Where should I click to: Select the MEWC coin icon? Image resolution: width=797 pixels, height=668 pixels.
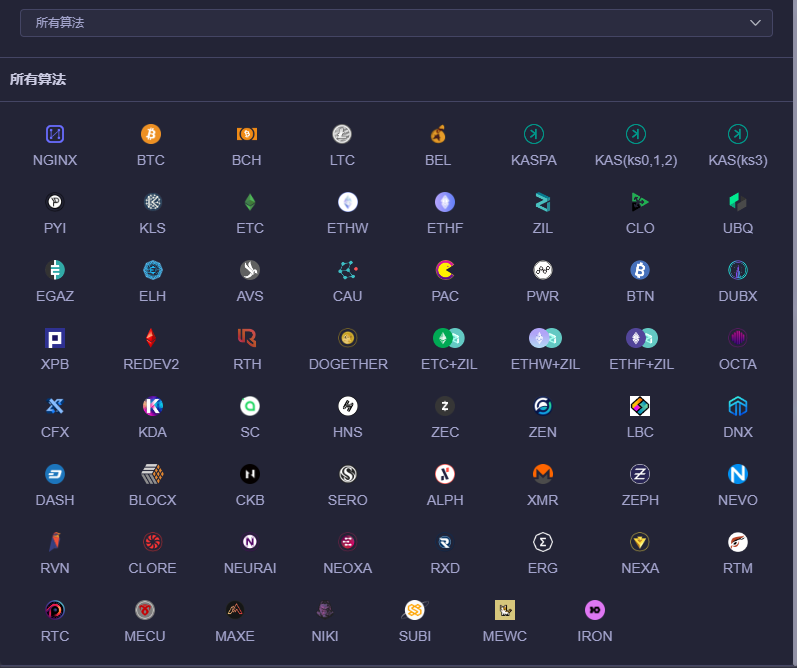[505, 610]
